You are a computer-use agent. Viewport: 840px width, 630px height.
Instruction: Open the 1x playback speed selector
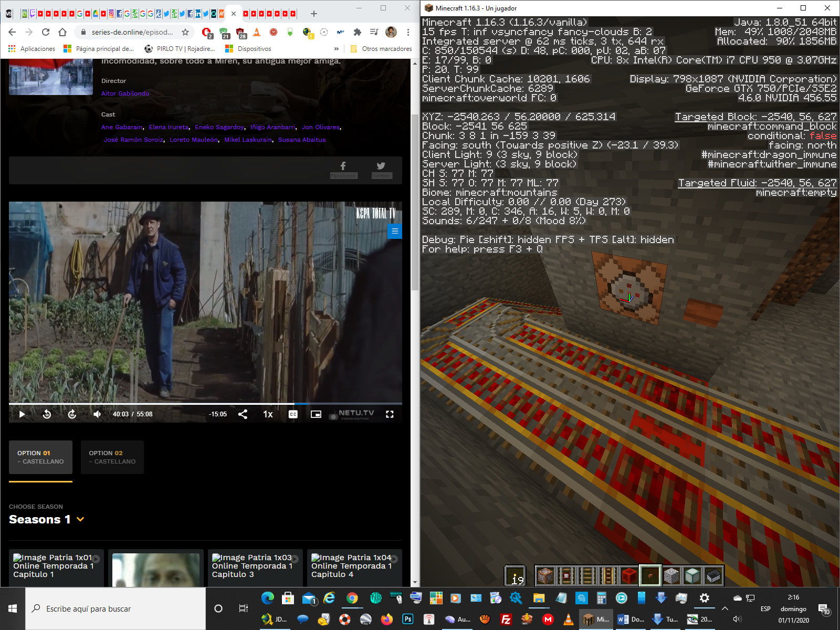pos(268,414)
